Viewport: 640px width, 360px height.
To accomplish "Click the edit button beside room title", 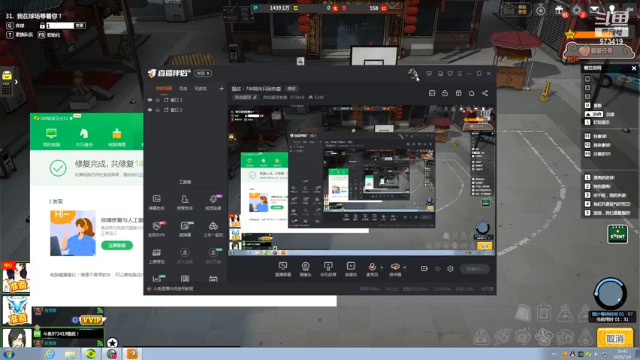I will (x=291, y=89).
